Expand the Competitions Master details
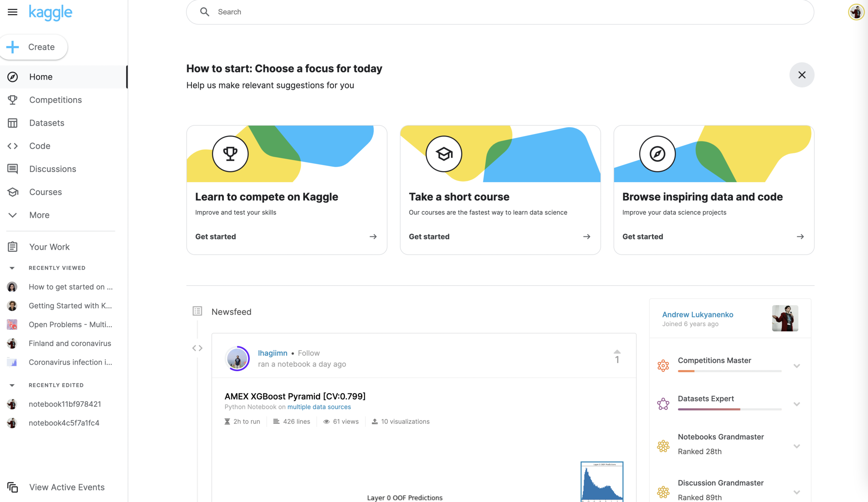This screenshot has width=868, height=502. coord(797,366)
